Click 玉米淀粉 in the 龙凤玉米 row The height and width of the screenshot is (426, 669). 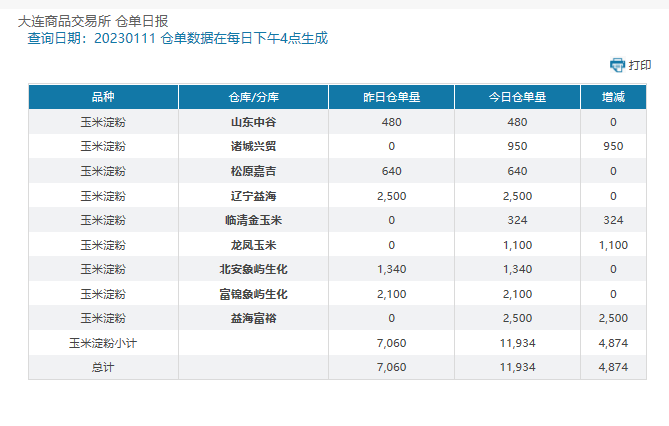coord(103,245)
